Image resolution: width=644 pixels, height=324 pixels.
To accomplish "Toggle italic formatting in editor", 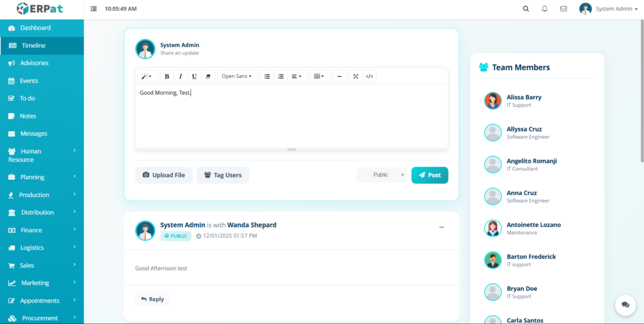I will (180, 76).
